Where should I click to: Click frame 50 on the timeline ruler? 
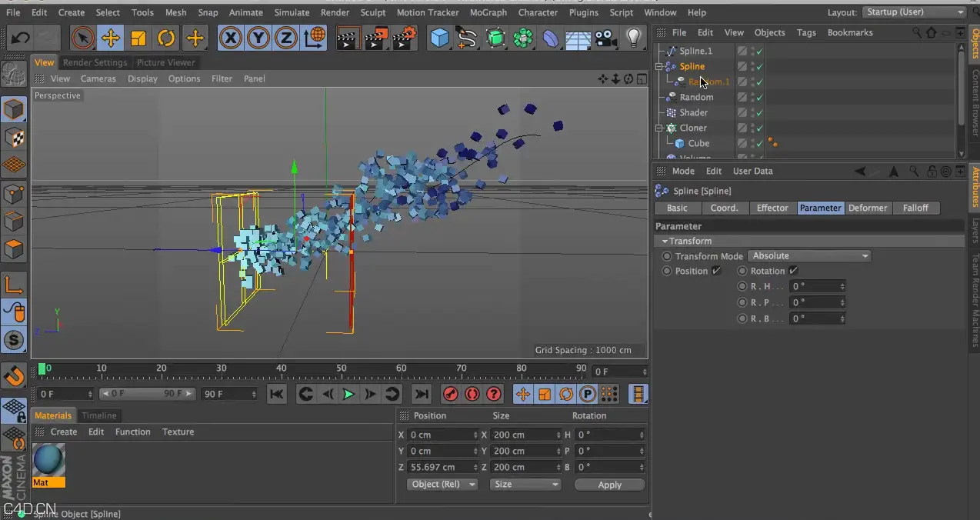point(341,369)
